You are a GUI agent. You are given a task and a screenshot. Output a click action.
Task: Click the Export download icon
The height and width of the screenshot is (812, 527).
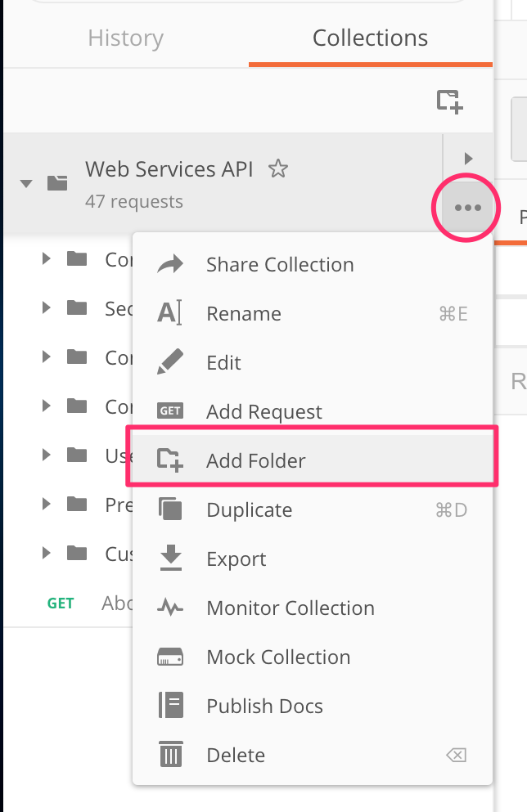pos(170,559)
